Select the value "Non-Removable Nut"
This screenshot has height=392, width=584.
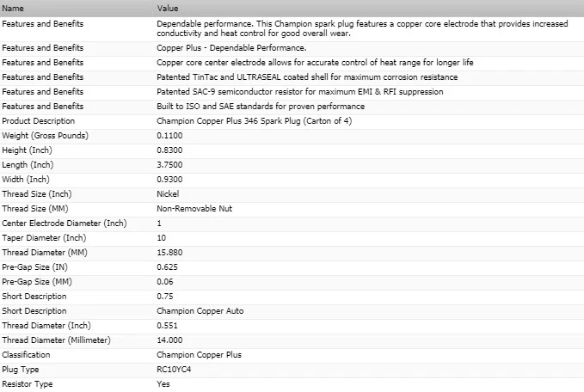click(194, 209)
